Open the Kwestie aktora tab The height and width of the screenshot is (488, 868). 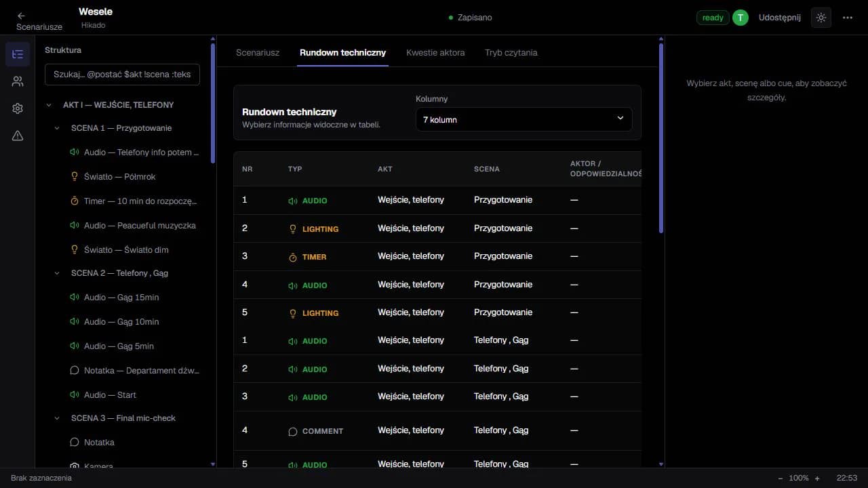pos(435,53)
